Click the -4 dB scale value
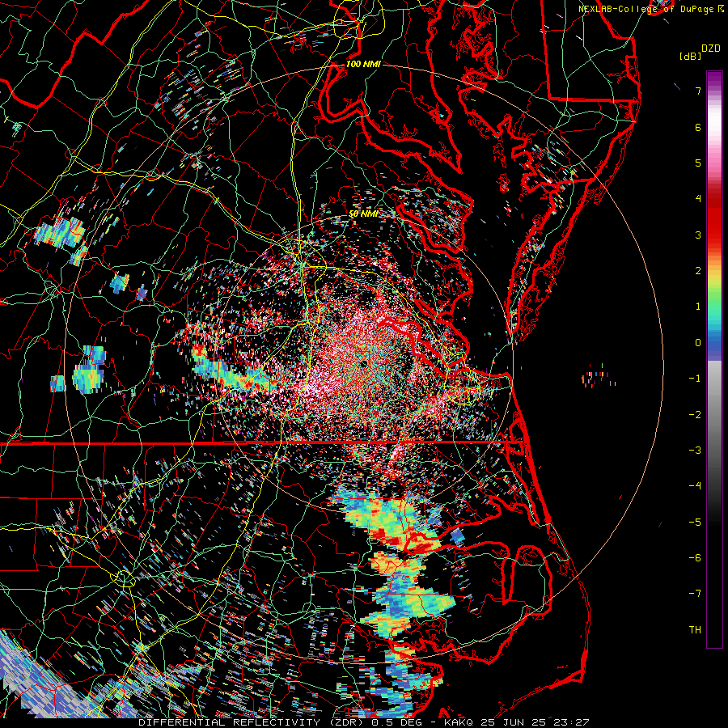This screenshot has height=728, width=728. pyautogui.click(x=695, y=486)
